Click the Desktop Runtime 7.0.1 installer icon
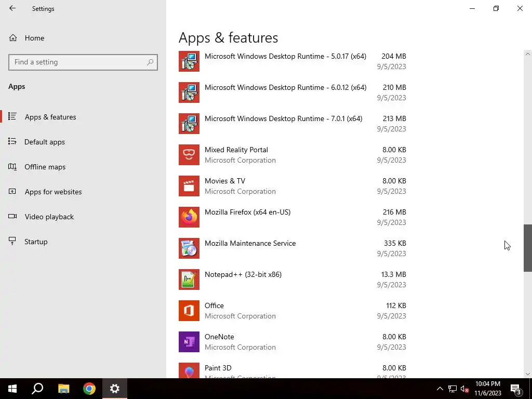 click(x=189, y=124)
